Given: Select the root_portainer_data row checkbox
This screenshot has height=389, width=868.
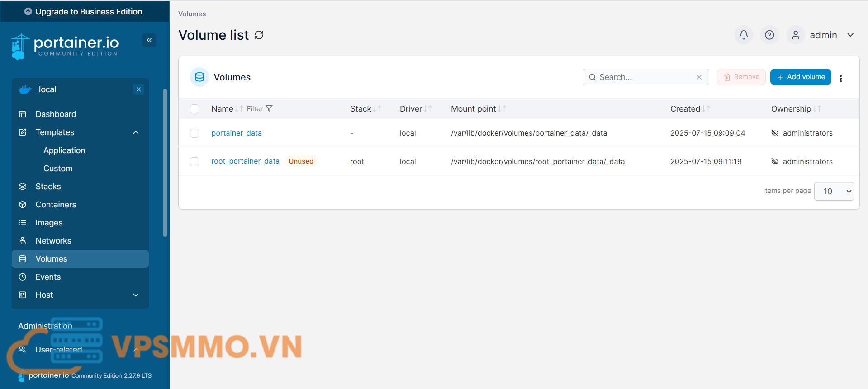Looking at the screenshot, I should [x=194, y=162].
